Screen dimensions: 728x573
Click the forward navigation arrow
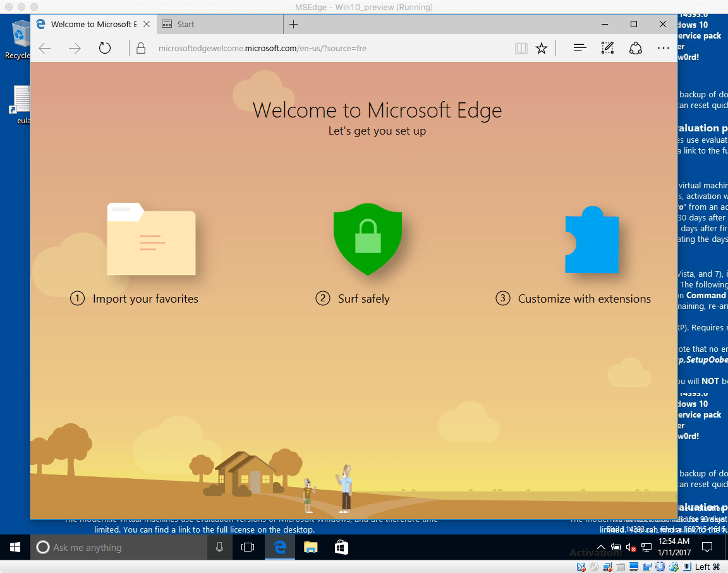(75, 48)
